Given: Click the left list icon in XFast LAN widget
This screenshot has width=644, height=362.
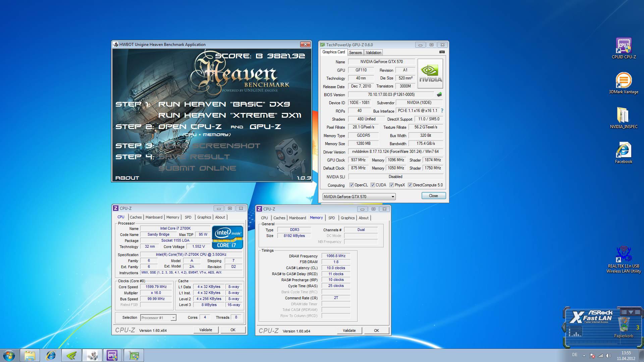Looking at the screenshot, I should pos(624,312).
